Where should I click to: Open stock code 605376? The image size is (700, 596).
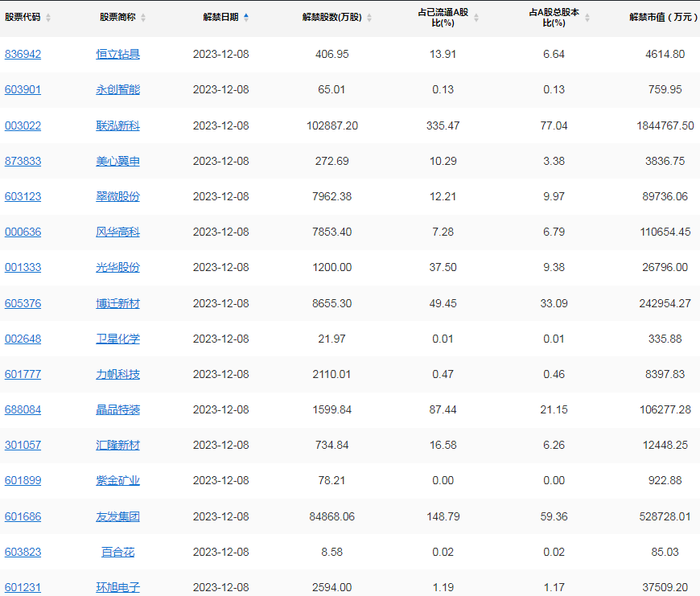click(23, 303)
